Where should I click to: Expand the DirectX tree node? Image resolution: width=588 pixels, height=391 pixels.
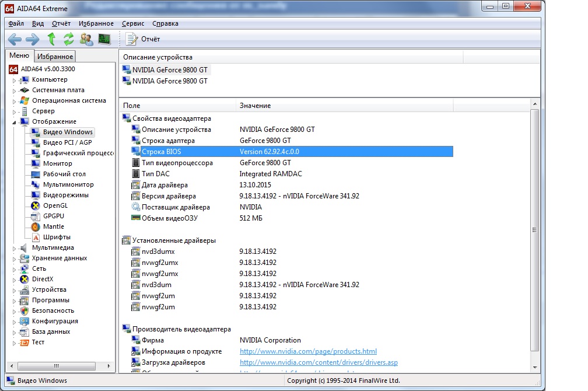coord(15,280)
